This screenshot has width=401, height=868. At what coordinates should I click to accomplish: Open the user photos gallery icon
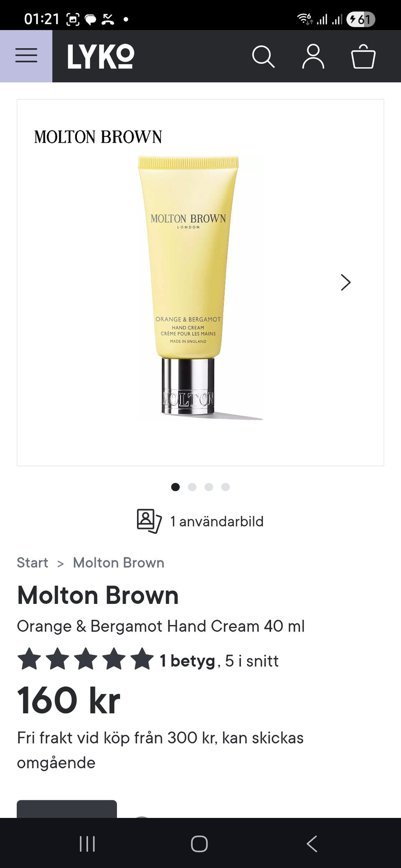coord(149,521)
